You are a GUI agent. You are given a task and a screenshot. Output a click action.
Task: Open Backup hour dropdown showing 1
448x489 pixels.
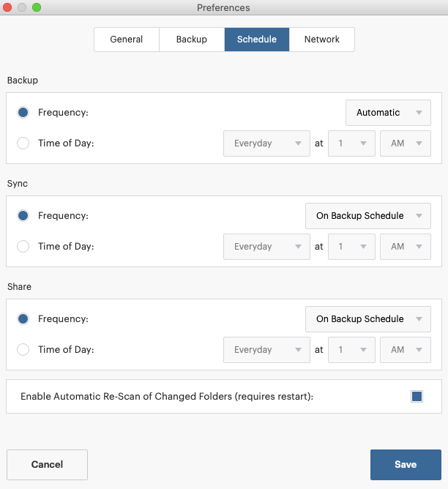(x=351, y=143)
